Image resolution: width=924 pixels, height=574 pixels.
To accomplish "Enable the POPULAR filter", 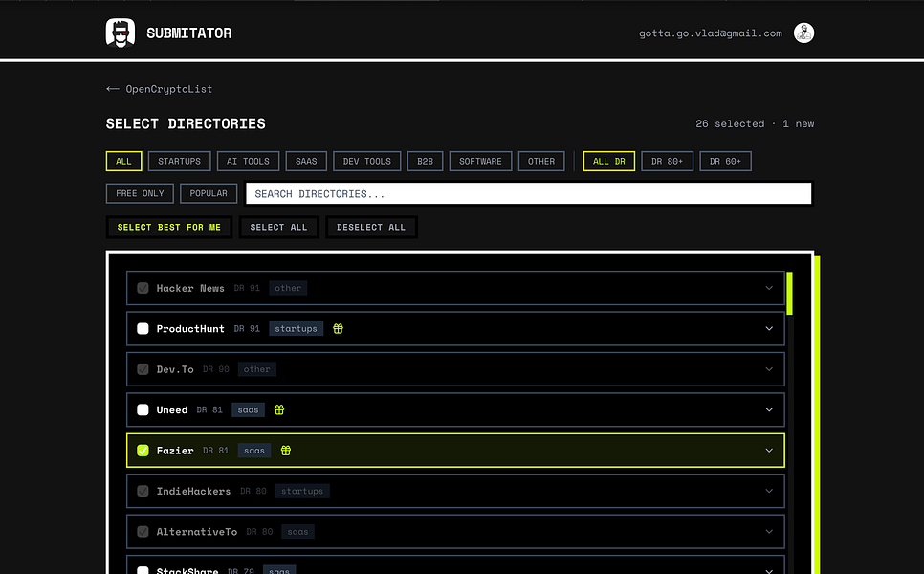I will [x=209, y=193].
